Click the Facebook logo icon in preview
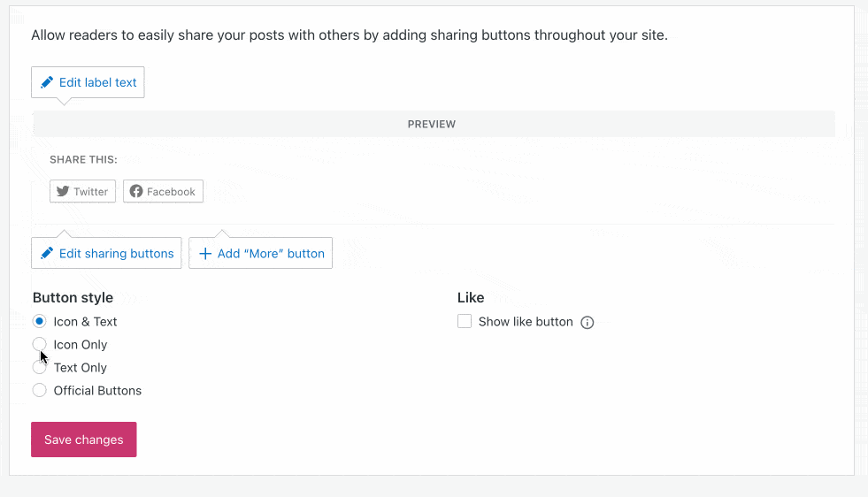868x497 pixels. (136, 192)
